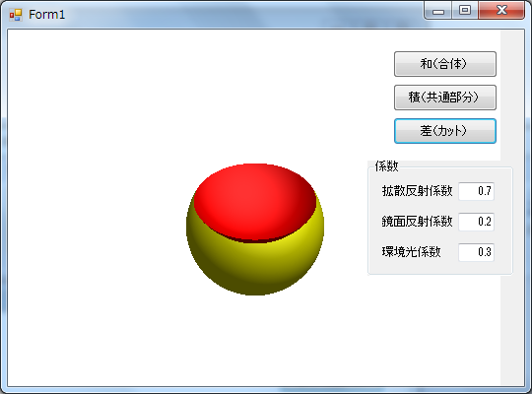Click the Form1 title text
532x394 pixels.
(x=46, y=15)
